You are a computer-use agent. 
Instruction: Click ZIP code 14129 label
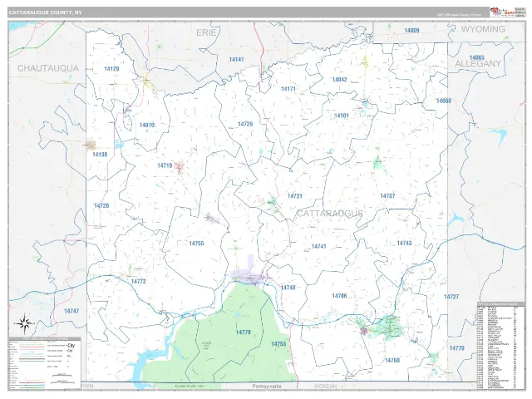pos(111,69)
